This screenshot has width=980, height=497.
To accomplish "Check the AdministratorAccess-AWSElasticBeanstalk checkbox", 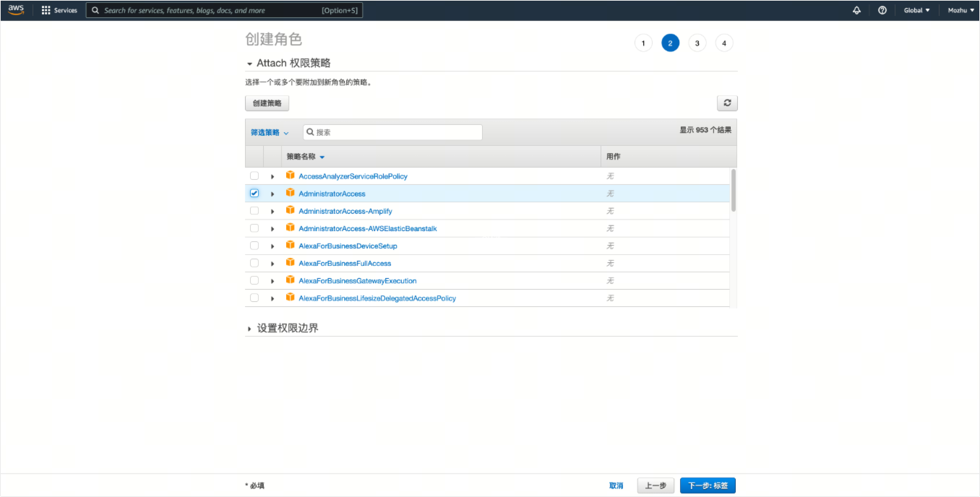I will [254, 228].
